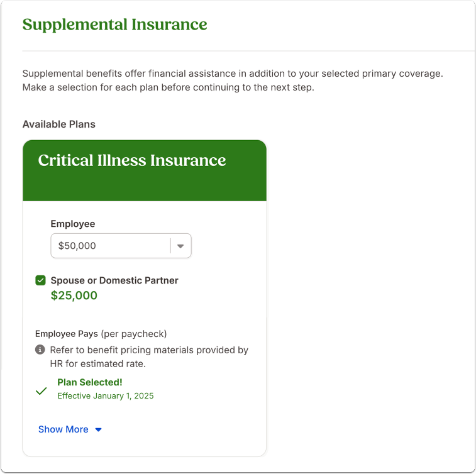Click the Employee field label
Screen dimensions: 476x474
[x=73, y=224]
